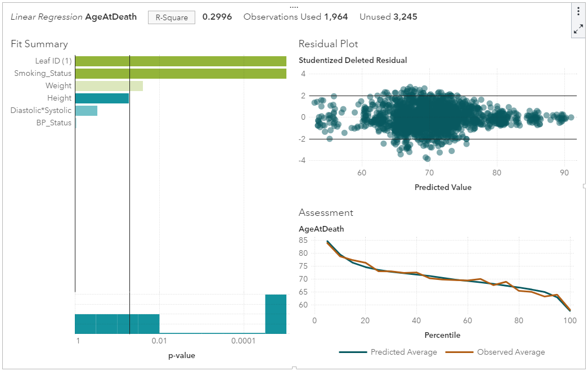Open the object's more options menu
This screenshot has width=588, height=371.
(578, 11)
